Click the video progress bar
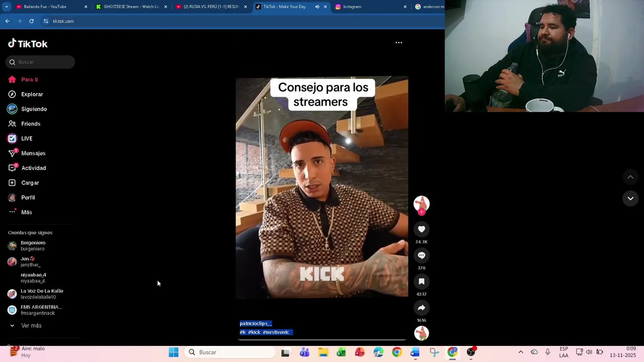The image size is (644, 362). click(322, 340)
